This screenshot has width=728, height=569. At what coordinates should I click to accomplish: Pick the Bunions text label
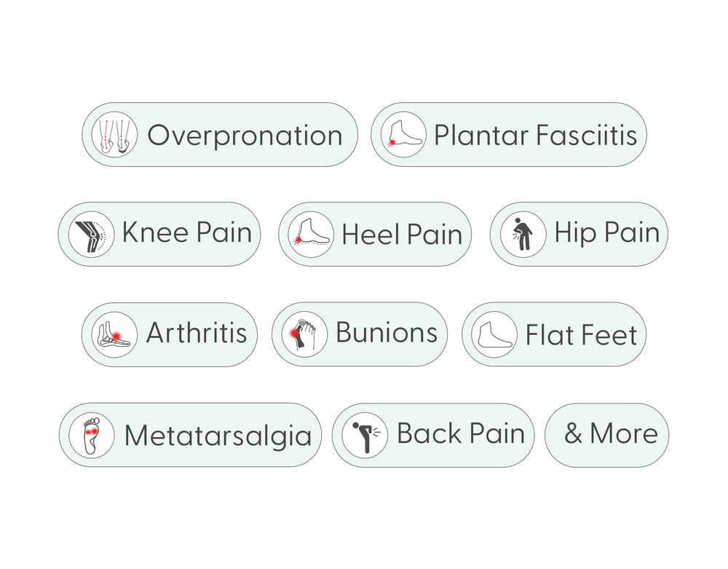pyautogui.click(x=387, y=332)
